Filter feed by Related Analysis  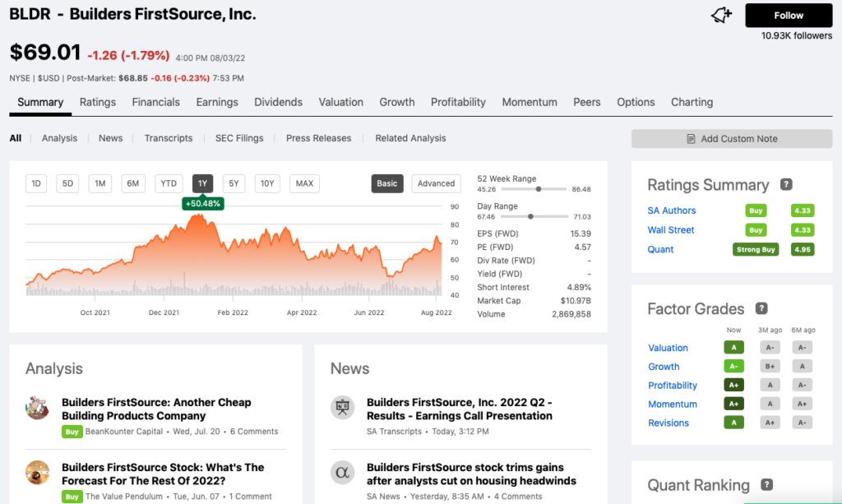point(411,138)
